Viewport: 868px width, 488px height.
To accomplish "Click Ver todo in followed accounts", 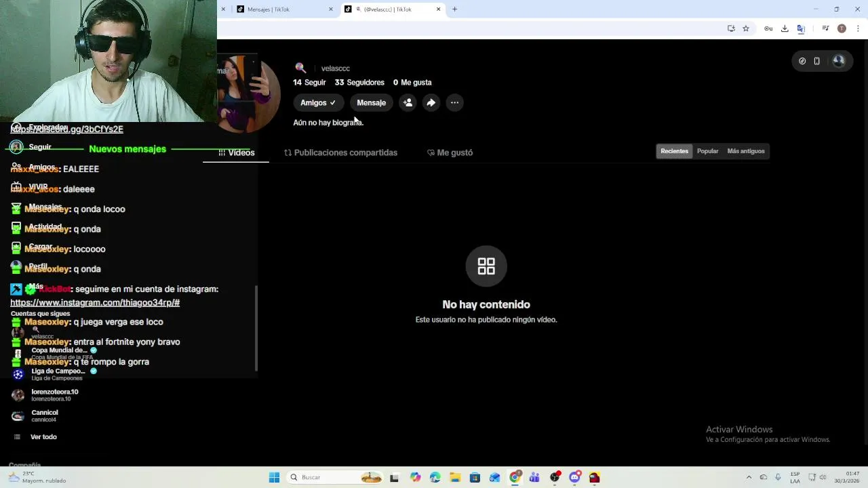I will click(43, 437).
